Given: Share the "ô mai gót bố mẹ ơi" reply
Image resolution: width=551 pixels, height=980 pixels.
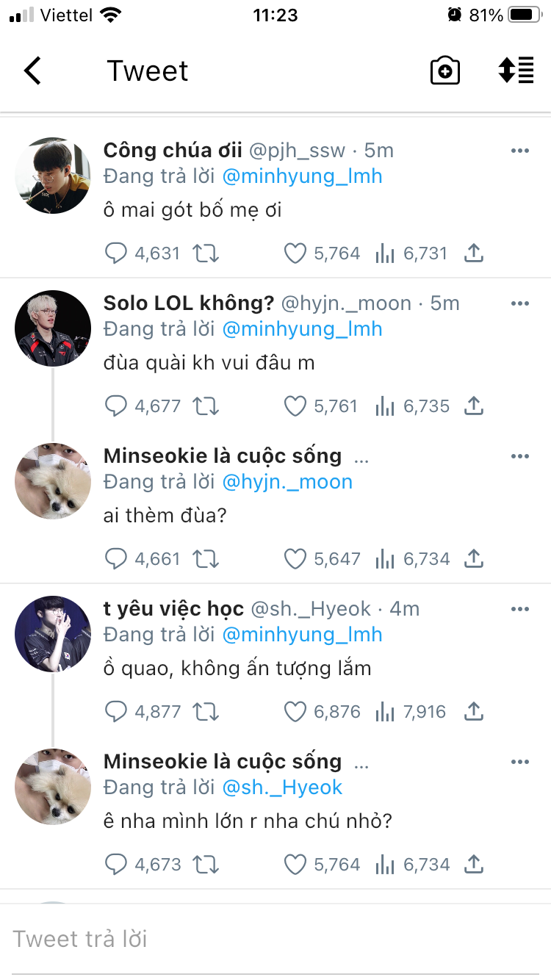Looking at the screenshot, I should (475, 253).
